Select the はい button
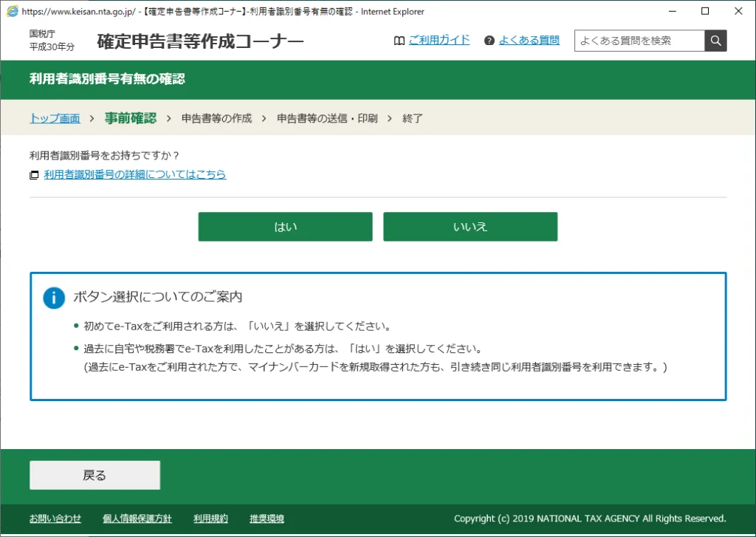 [x=285, y=227]
